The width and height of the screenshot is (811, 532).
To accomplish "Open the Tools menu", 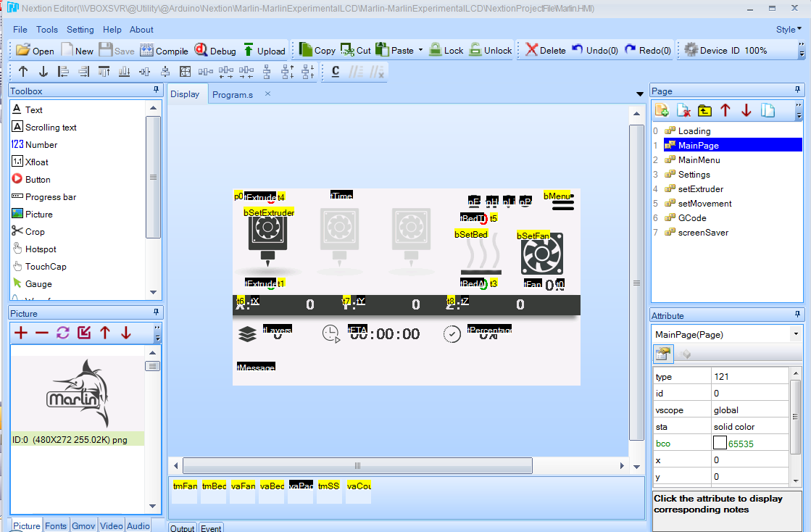I will [47, 30].
